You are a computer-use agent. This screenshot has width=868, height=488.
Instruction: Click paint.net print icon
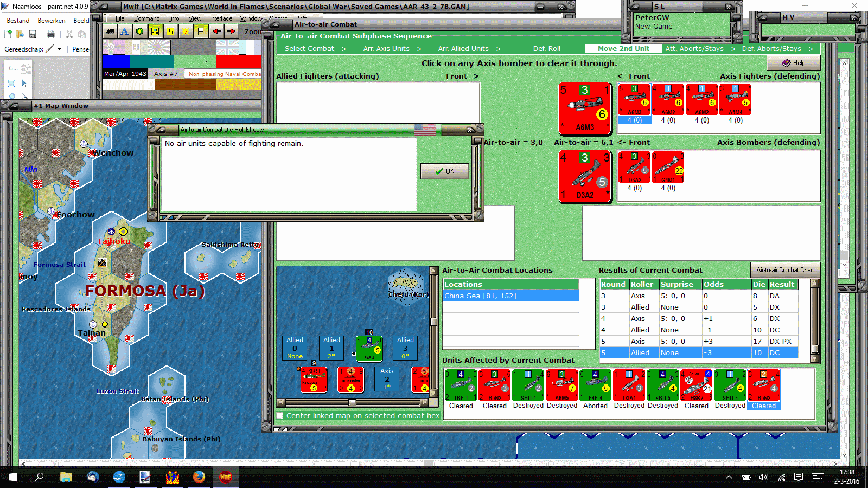(x=51, y=35)
